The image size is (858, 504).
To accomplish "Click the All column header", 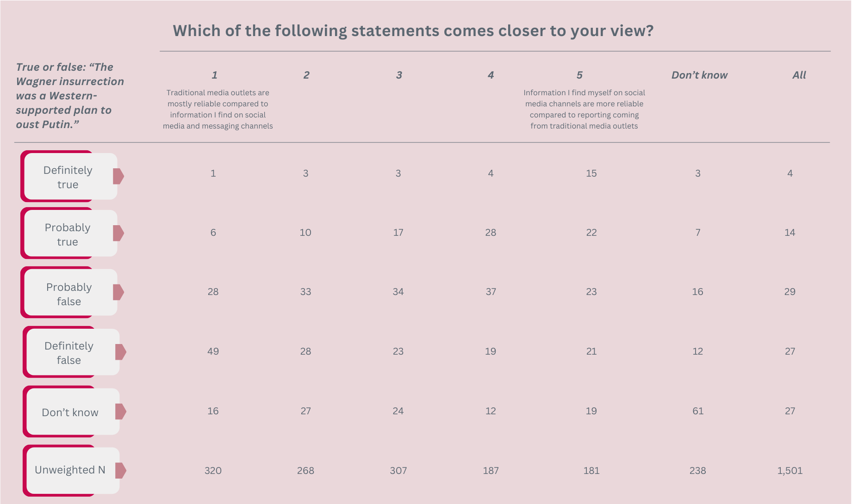I will [799, 75].
